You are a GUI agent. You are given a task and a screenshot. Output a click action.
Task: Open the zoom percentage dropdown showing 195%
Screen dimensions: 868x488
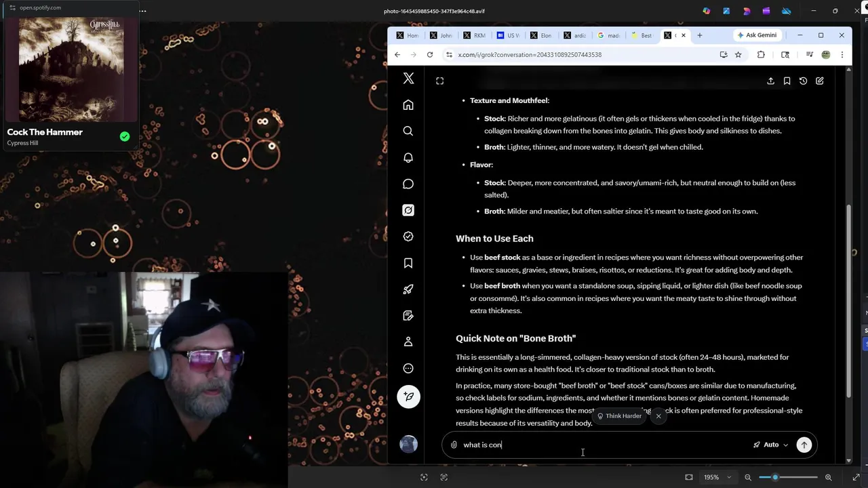[x=717, y=477]
